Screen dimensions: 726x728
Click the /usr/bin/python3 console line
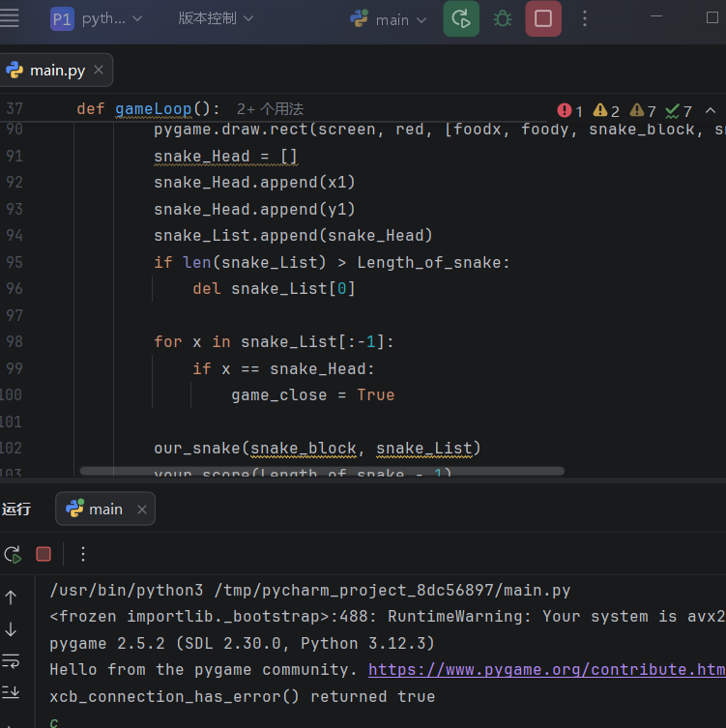tap(310, 590)
